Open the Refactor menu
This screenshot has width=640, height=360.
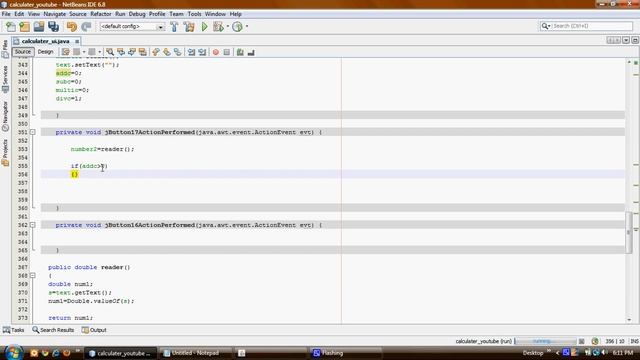point(101,14)
